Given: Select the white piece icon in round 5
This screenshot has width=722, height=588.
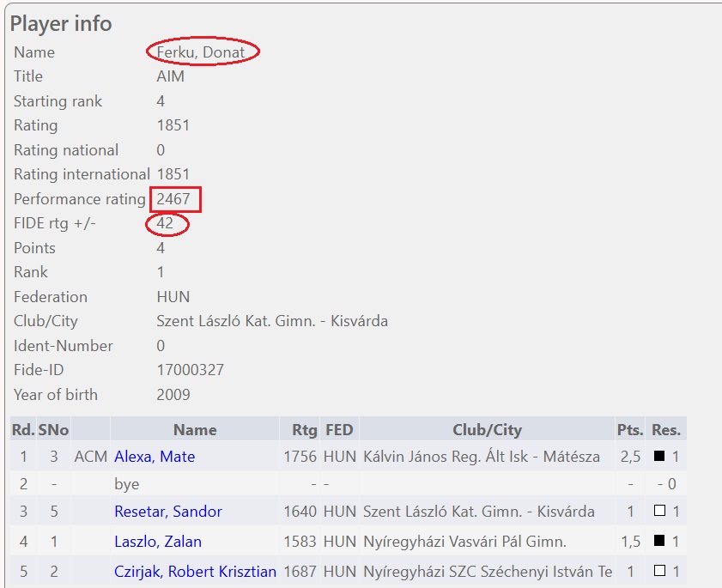Looking at the screenshot, I should coord(659,572).
